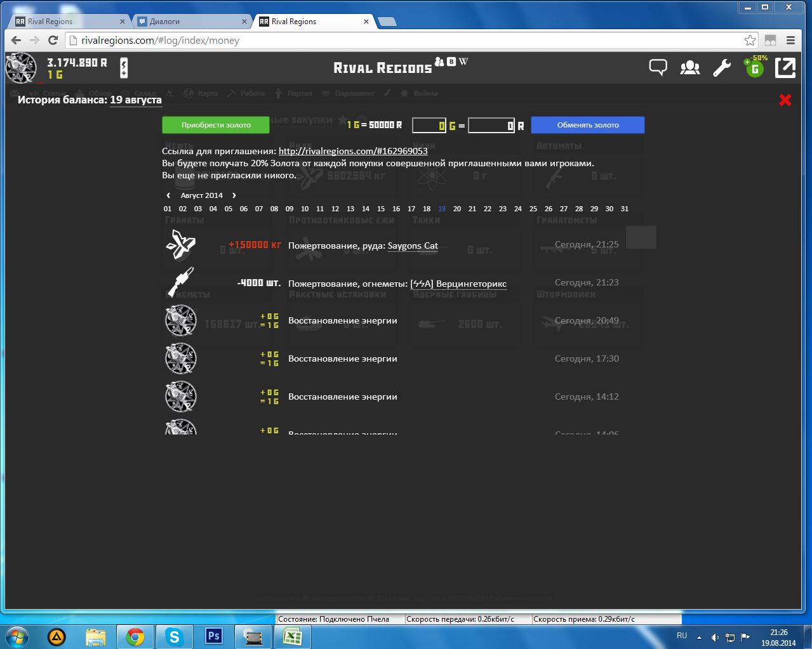The height and width of the screenshot is (649, 812).
Task: Click the B (VK) icon next to logo
Action: (x=451, y=62)
